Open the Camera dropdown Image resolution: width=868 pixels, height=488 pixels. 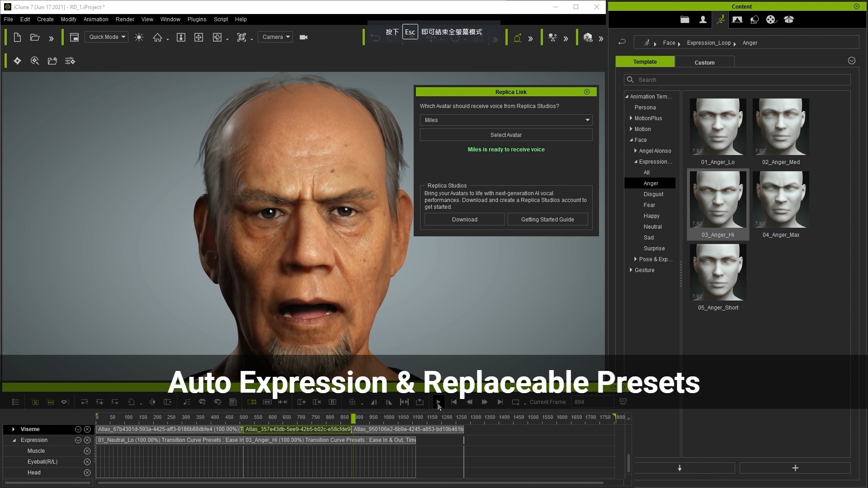pos(275,37)
